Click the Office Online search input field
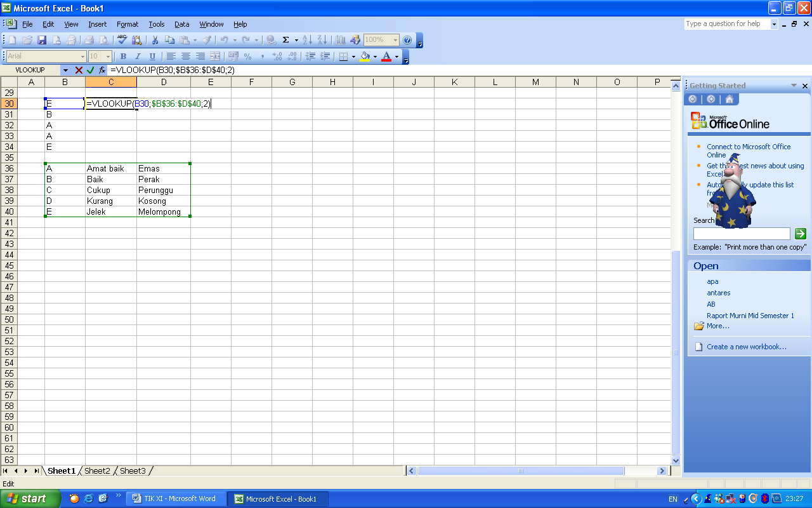 tap(742, 234)
